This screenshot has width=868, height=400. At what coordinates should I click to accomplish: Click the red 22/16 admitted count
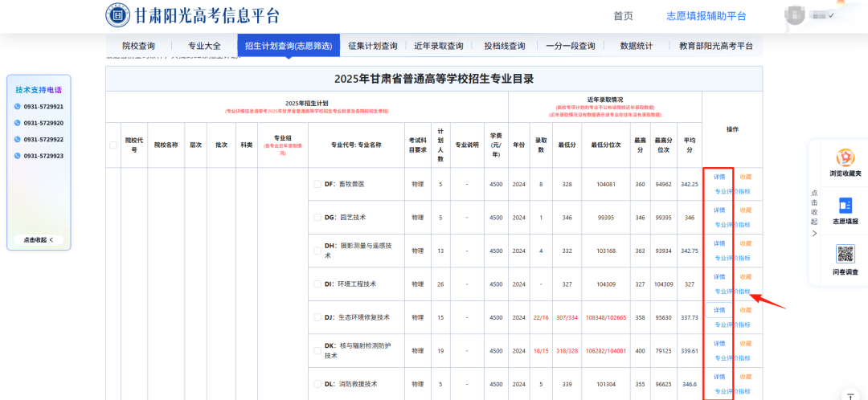[x=541, y=317]
